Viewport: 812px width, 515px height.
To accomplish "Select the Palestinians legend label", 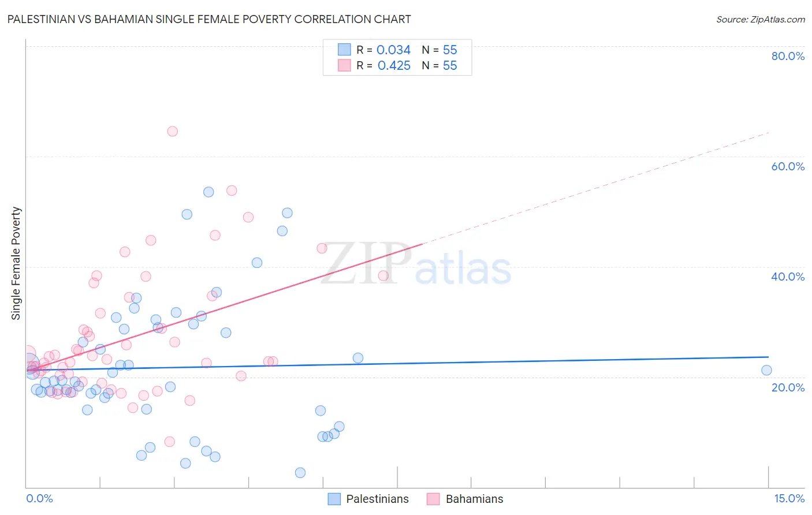I will 377,499.
